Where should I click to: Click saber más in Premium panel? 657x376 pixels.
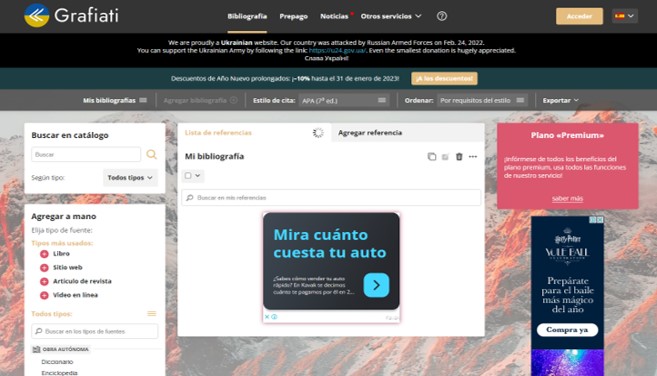[x=567, y=198]
